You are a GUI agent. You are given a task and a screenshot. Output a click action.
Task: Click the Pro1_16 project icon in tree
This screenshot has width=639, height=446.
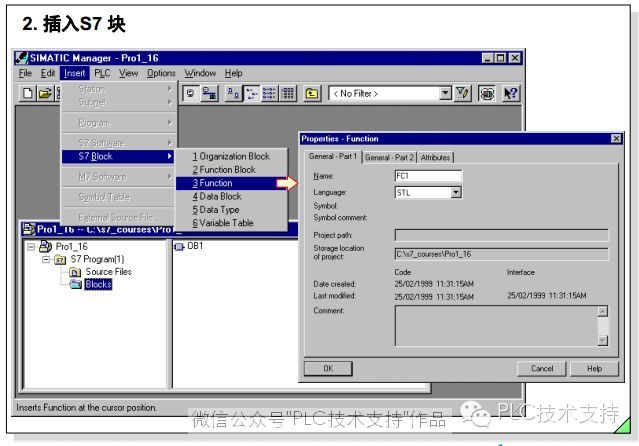pos(45,246)
